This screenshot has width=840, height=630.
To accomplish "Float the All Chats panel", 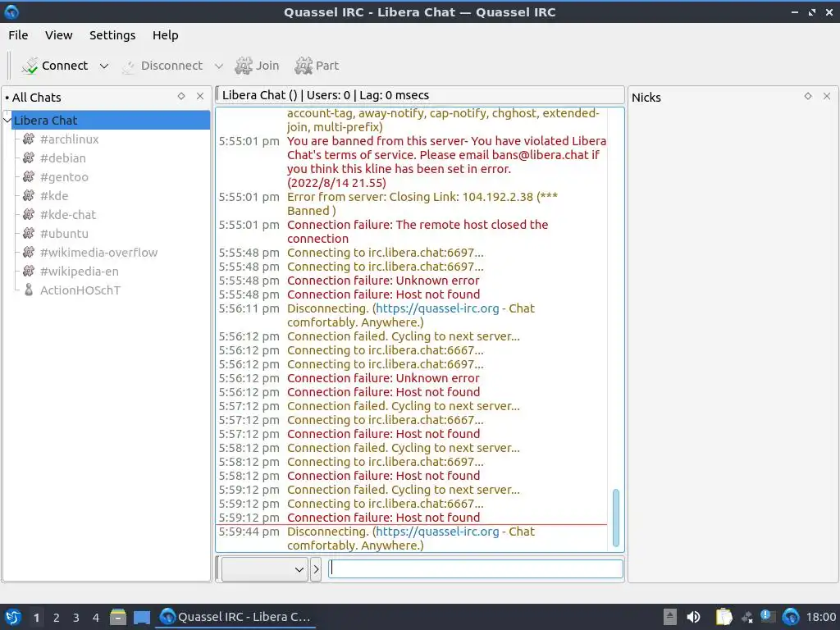I will tap(181, 96).
